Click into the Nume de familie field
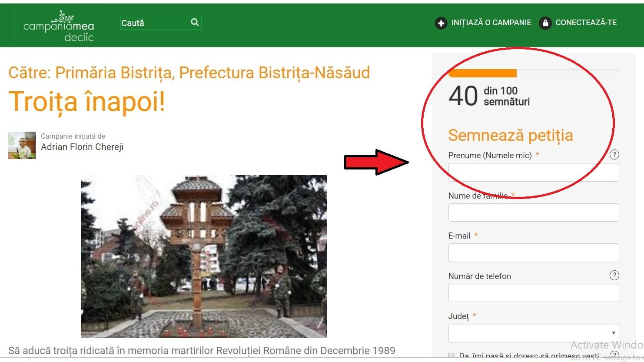 point(533,213)
